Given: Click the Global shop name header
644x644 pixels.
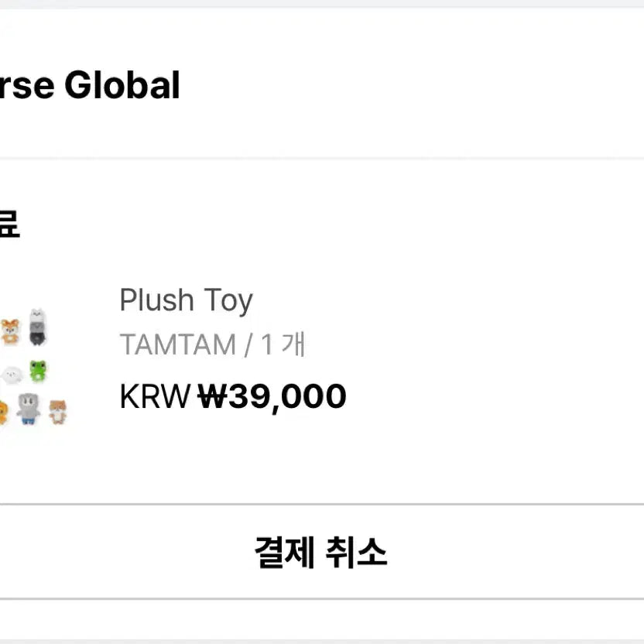Looking at the screenshot, I should (122, 85).
